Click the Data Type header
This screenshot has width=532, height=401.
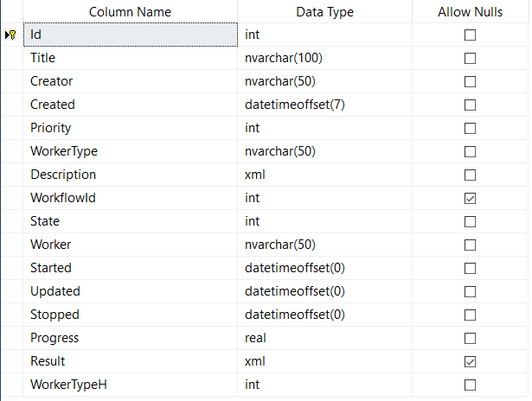click(325, 12)
